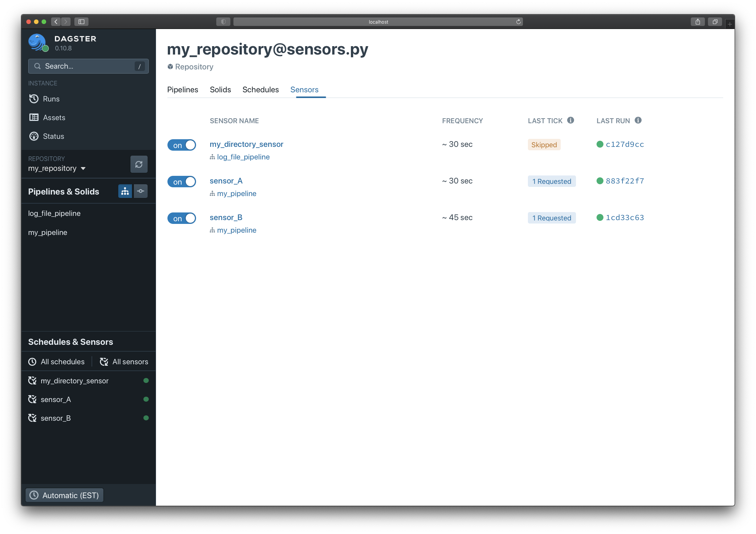Click the browser share icon
The height and width of the screenshot is (534, 756).
[x=698, y=22]
